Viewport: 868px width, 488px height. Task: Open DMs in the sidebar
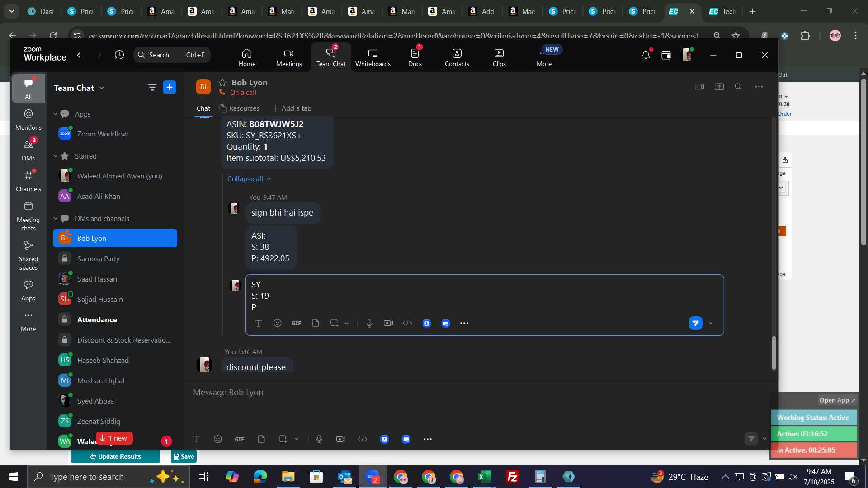coord(28,150)
